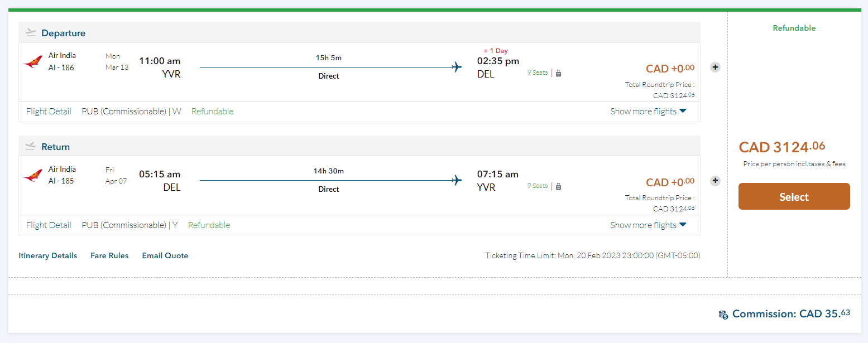Click the 9 Seats indicator on departure
The height and width of the screenshot is (343, 868).
click(x=538, y=73)
